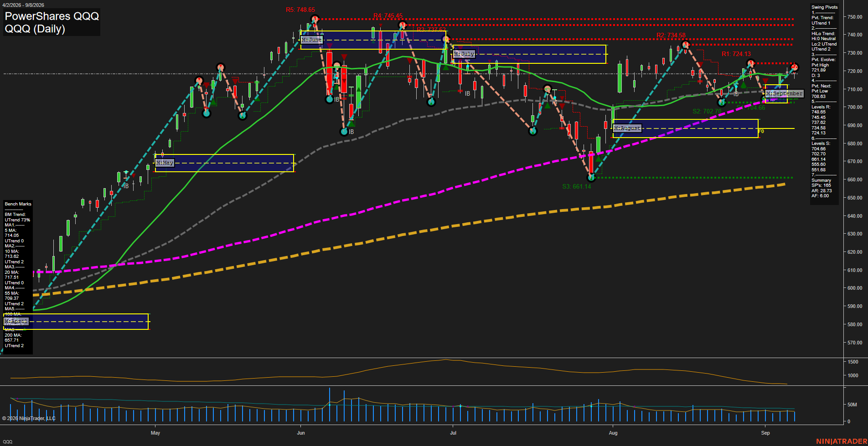Select the QQQ (Daily) interval label

pos(35,29)
